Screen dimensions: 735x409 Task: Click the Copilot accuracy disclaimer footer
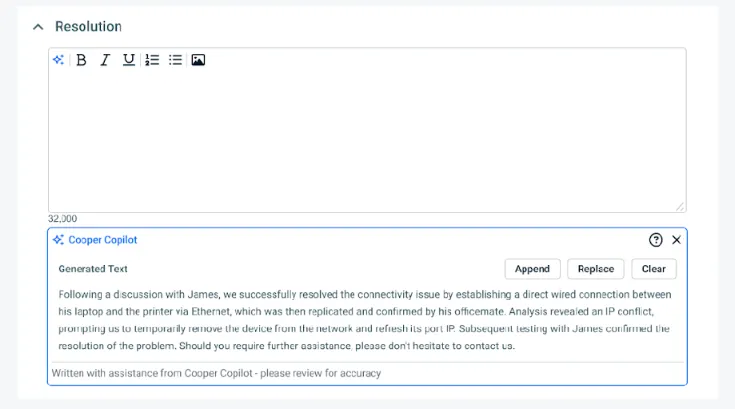(216, 374)
